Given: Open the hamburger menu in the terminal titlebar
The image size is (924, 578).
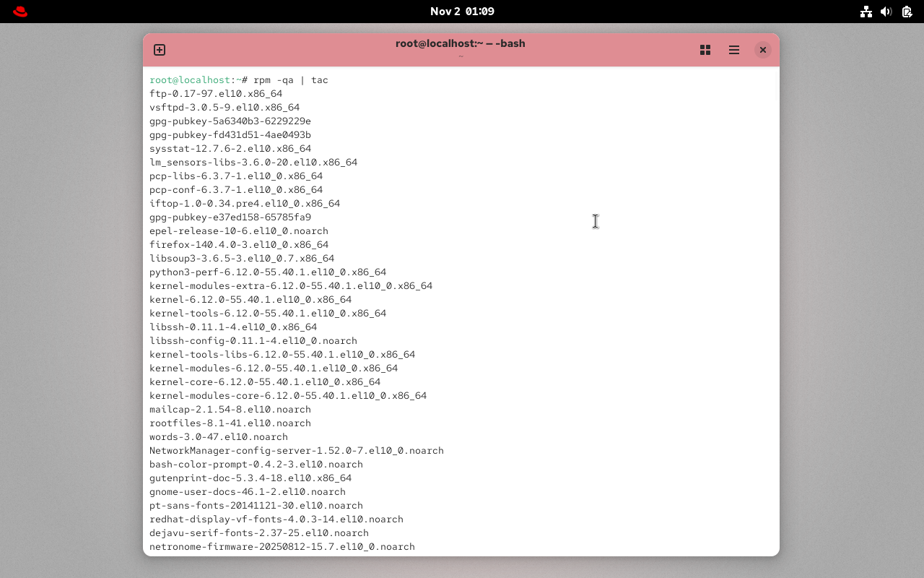Looking at the screenshot, I should pyautogui.click(x=734, y=50).
